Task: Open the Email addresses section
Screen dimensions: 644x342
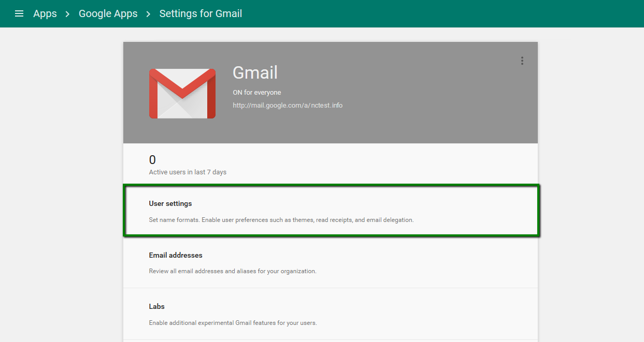Action: coord(331,262)
